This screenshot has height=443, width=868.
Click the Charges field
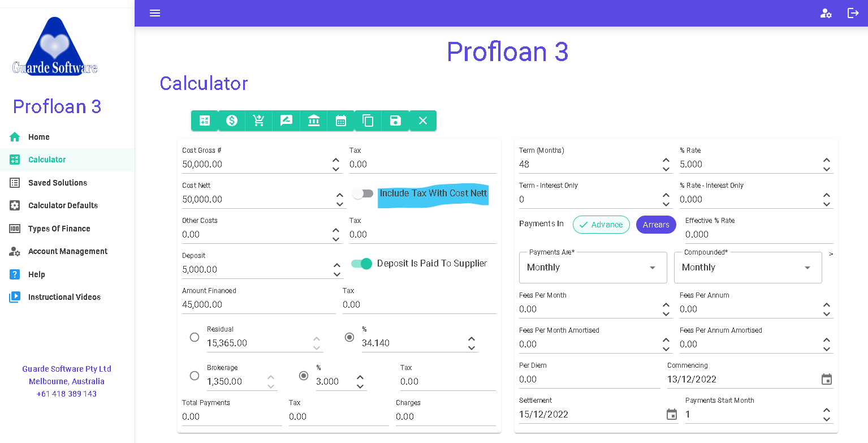[446, 417]
